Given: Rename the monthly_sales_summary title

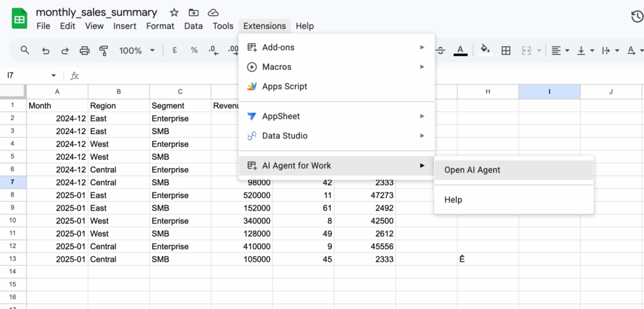Looking at the screenshot, I should point(96,13).
